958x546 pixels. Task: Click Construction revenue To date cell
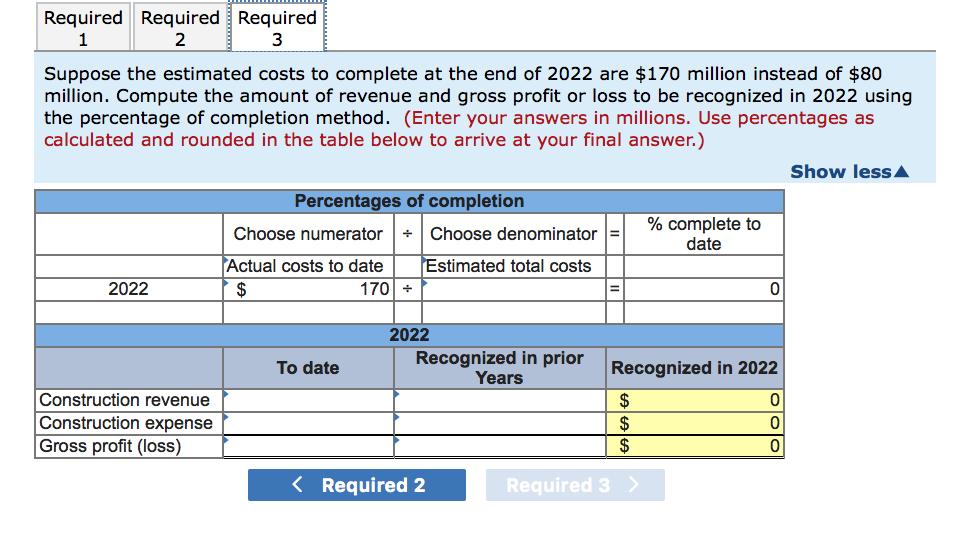(309, 400)
